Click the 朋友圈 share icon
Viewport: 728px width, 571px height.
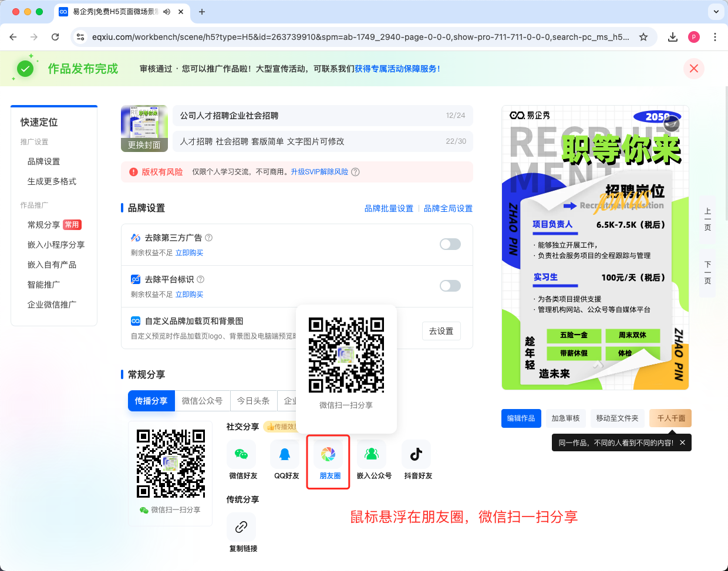tap(328, 454)
